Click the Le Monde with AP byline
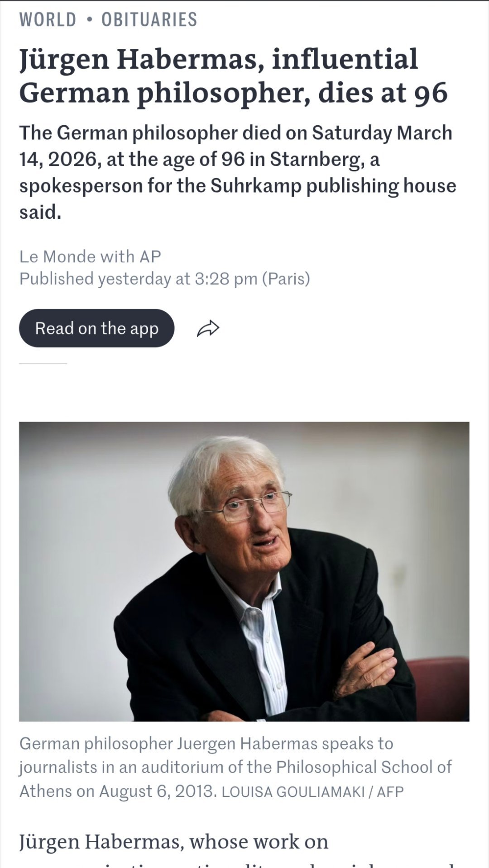The width and height of the screenshot is (489, 868). [90, 256]
